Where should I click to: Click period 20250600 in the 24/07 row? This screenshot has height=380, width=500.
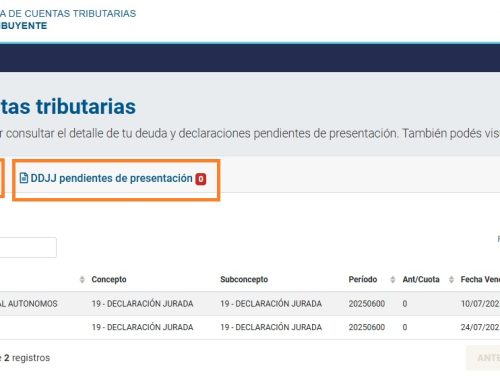367,327
